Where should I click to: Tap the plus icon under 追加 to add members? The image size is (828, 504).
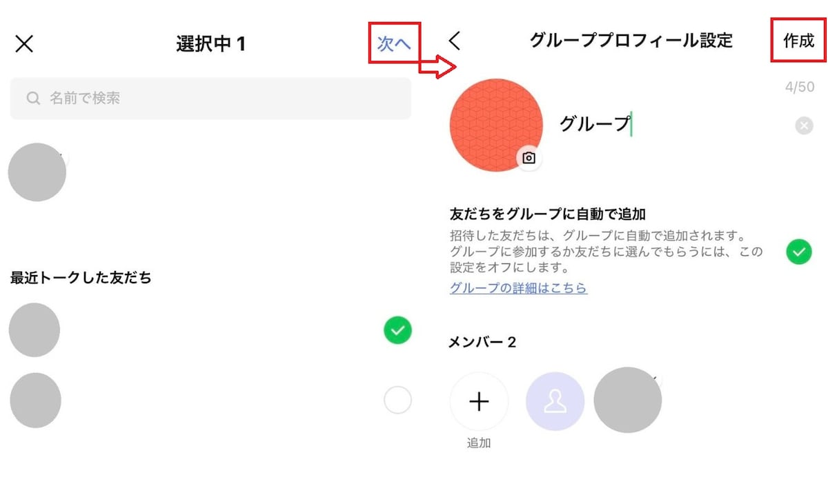479,401
